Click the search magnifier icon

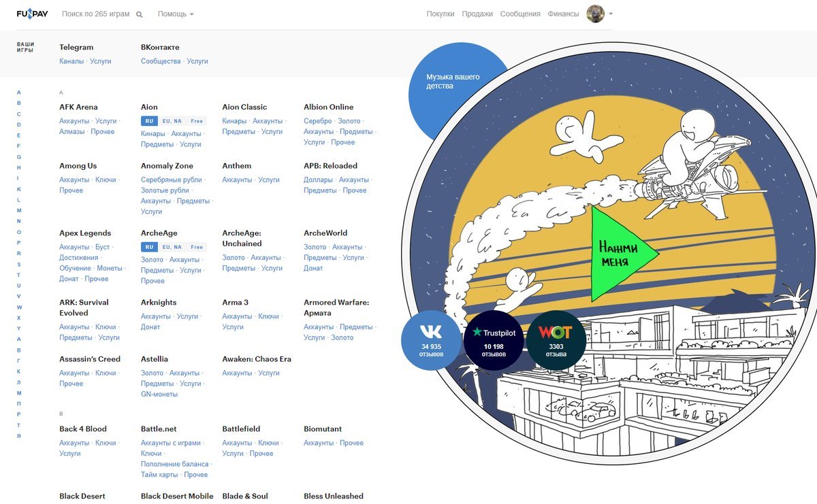(x=140, y=14)
